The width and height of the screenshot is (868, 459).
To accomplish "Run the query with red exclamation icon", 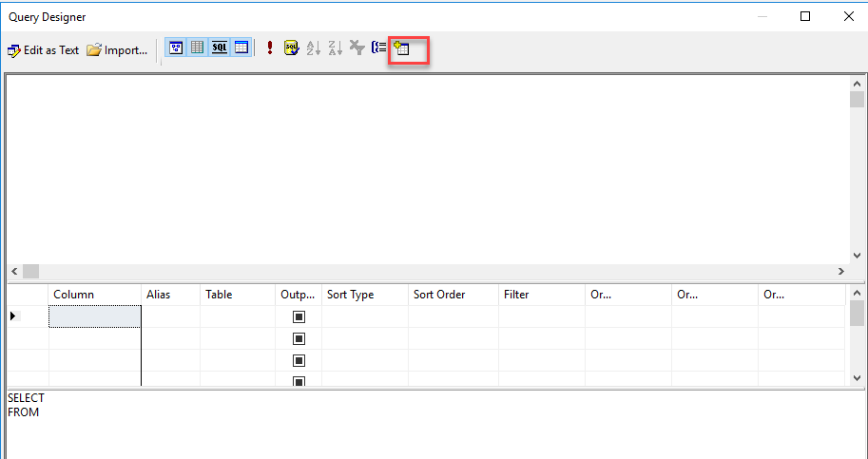I will [270, 48].
